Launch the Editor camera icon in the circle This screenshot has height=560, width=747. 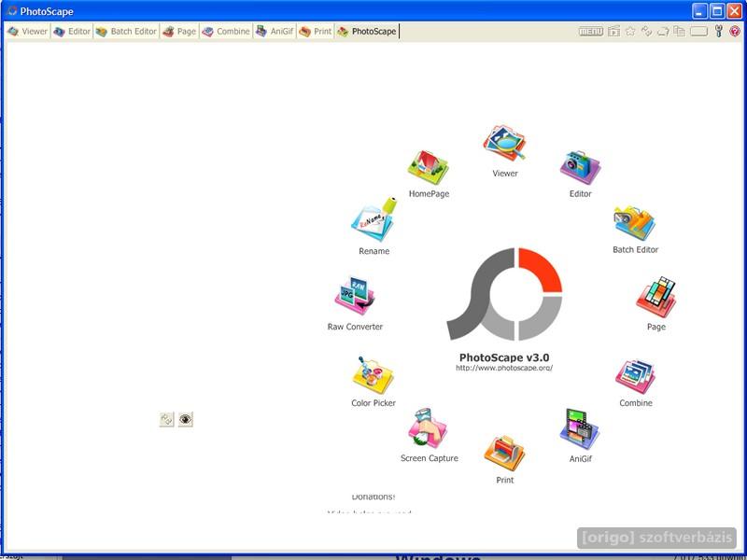580,167
